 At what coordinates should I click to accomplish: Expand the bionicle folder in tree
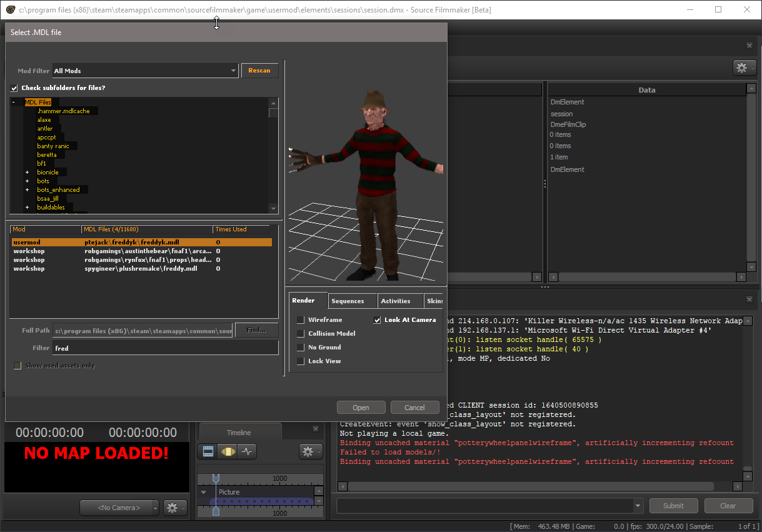click(x=27, y=173)
